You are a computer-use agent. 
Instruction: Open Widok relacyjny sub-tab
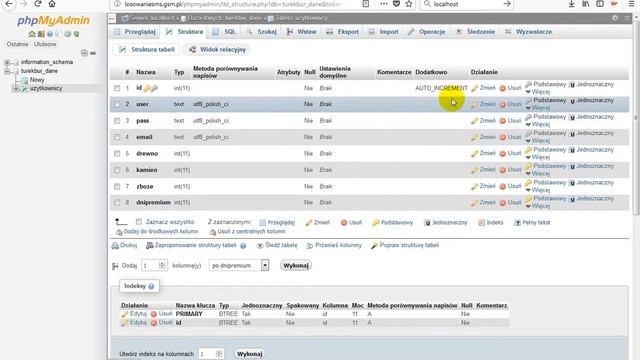point(218,49)
